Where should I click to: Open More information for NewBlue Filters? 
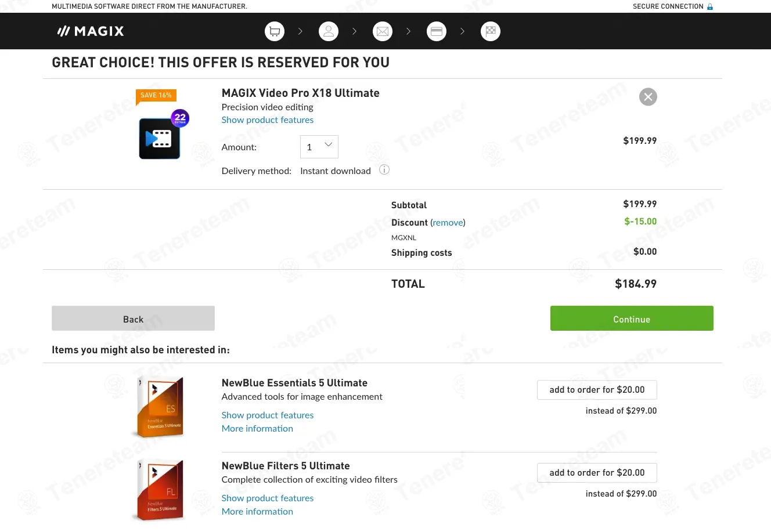[x=257, y=512]
